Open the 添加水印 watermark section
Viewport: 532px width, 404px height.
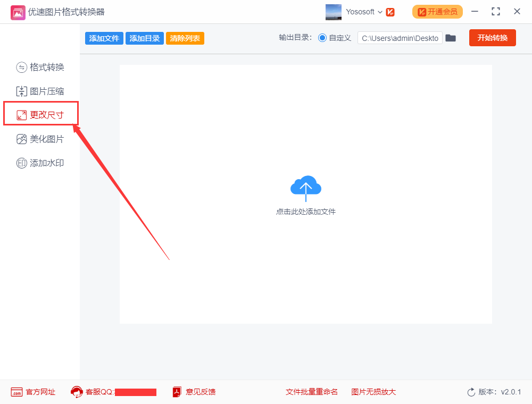point(40,163)
